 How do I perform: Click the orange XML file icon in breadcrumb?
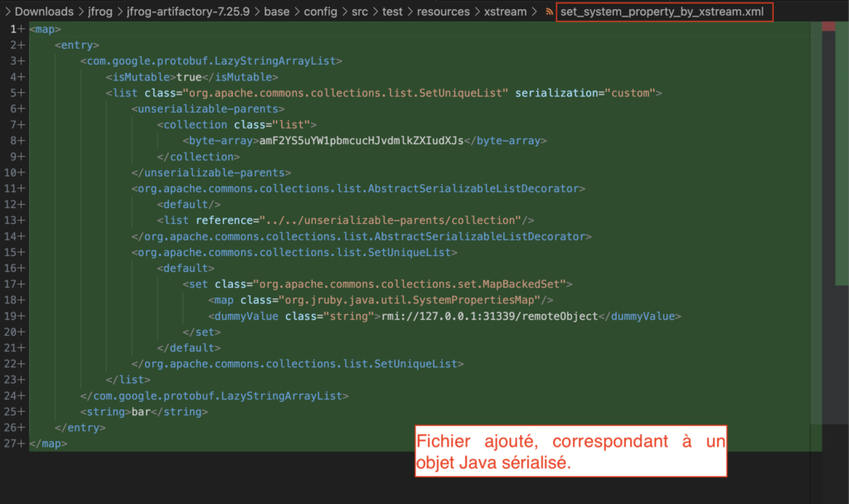[x=549, y=12]
